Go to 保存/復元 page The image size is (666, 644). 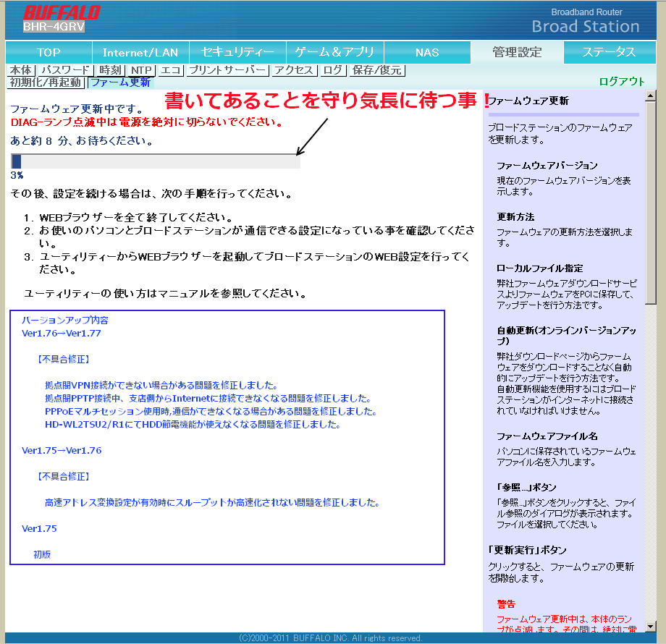(x=377, y=70)
